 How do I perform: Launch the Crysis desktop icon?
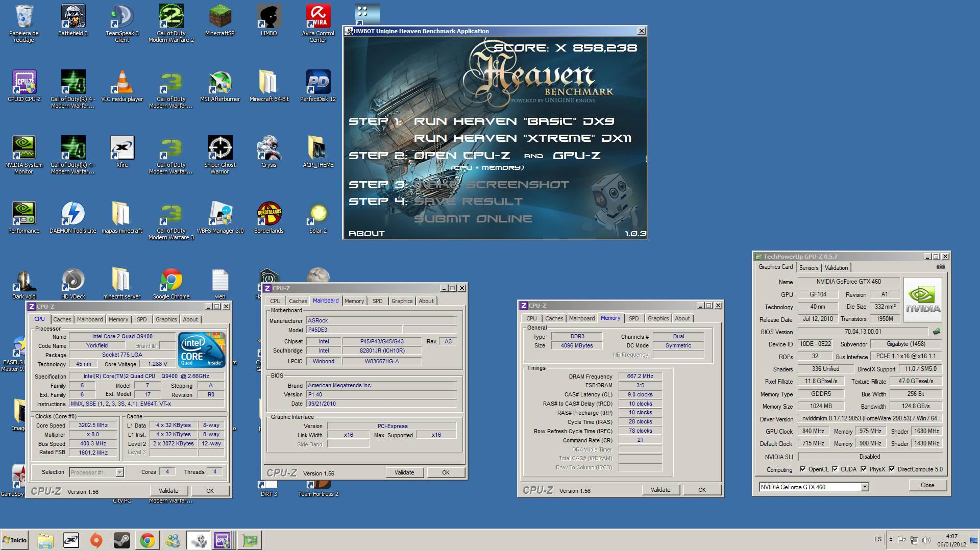point(269,152)
